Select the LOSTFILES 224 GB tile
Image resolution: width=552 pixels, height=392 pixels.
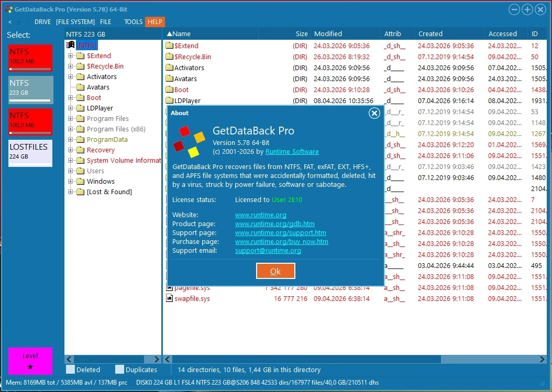click(30, 153)
